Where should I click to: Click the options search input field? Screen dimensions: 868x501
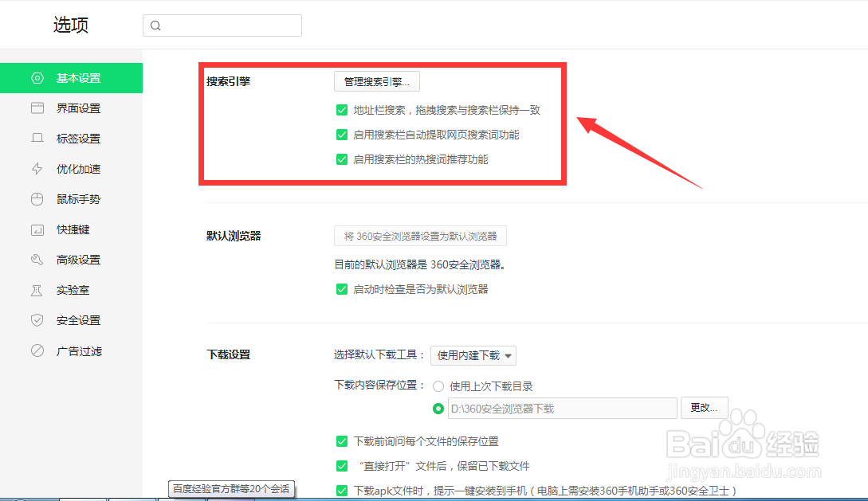pyautogui.click(x=222, y=25)
